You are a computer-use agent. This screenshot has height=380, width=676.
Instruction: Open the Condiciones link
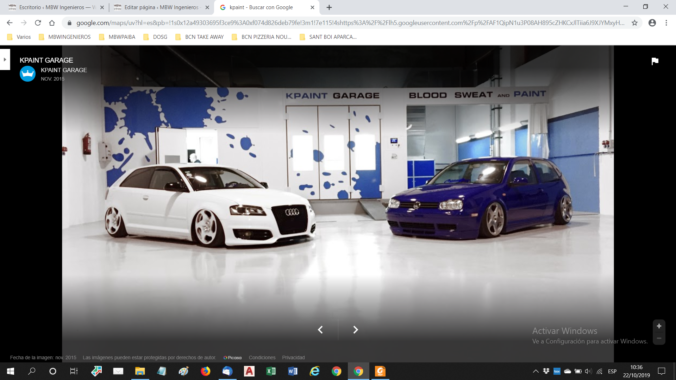pos(262,358)
